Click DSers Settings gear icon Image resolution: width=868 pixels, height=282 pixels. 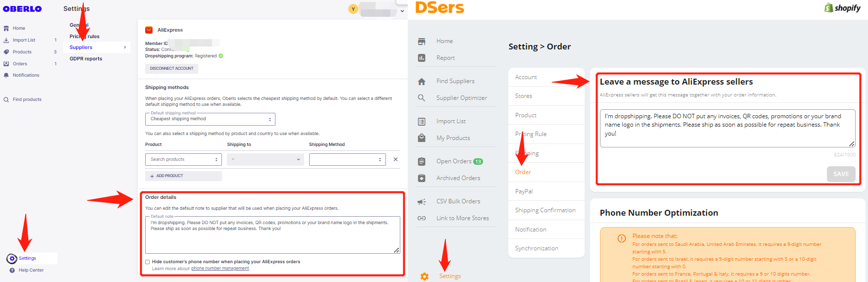(x=425, y=277)
